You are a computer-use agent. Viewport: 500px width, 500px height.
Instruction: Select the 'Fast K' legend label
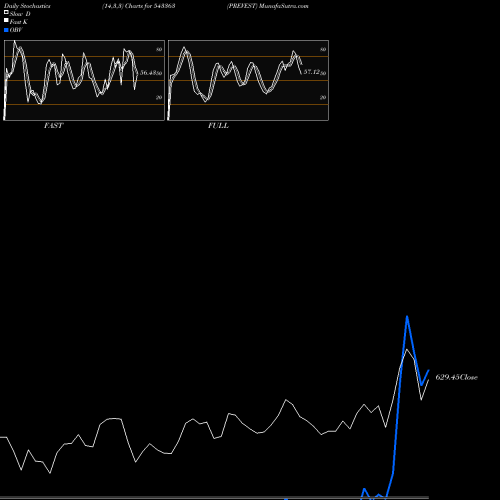(x=19, y=22)
